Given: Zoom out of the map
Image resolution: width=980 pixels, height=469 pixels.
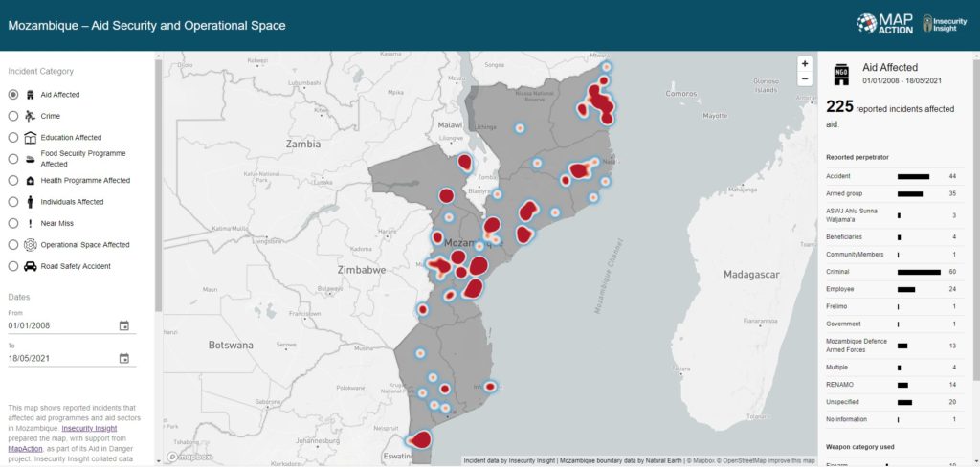Looking at the screenshot, I should [x=805, y=78].
